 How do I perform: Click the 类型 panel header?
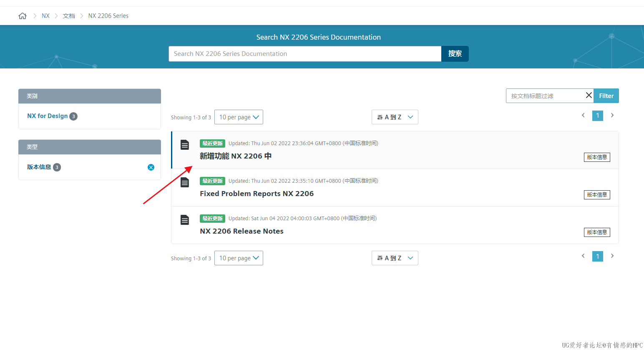pos(90,147)
